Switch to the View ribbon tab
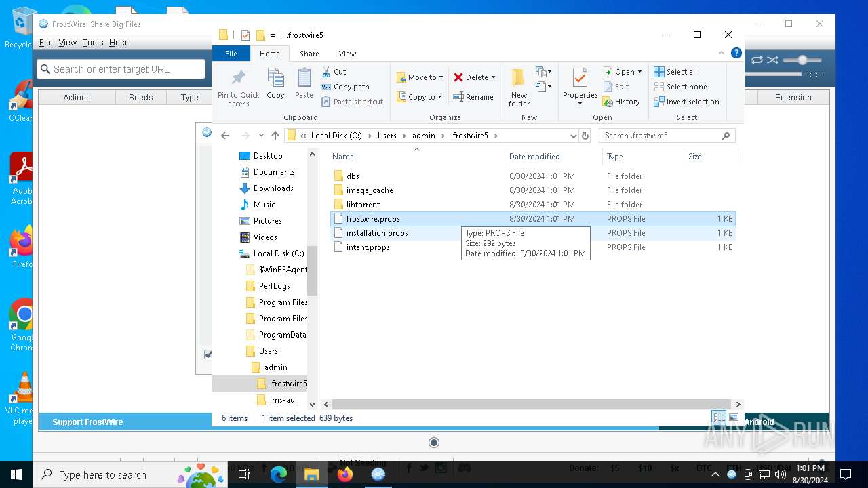 pyautogui.click(x=347, y=54)
